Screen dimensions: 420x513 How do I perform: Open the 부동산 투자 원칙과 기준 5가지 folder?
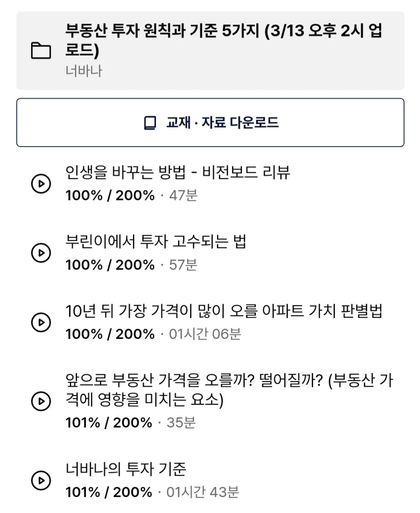pos(210,50)
